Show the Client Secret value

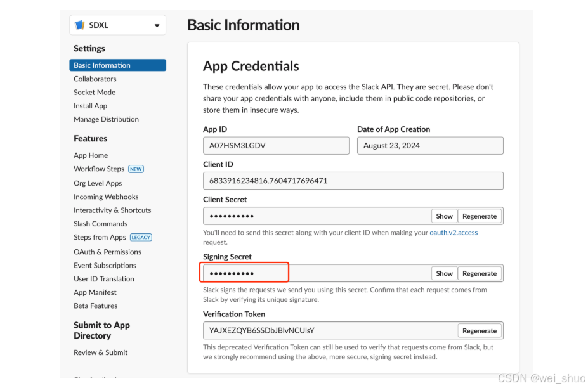pyautogui.click(x=445, y=216)
